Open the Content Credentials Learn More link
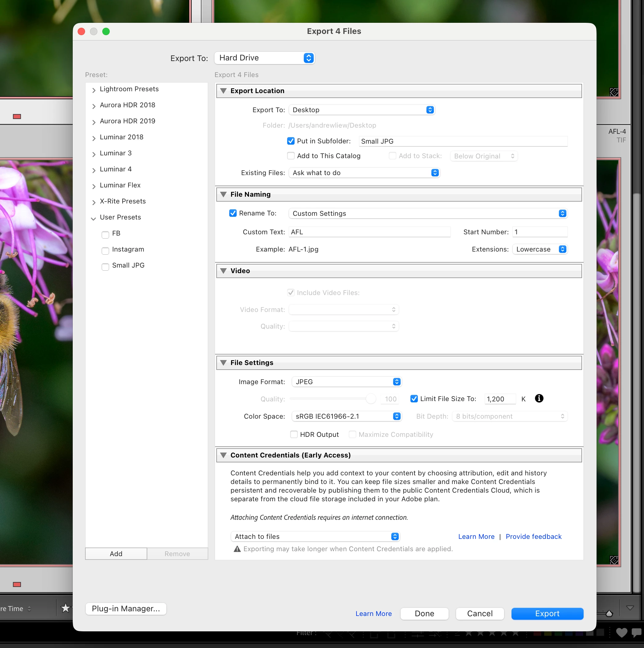644x648 pixels. point(476,536)
